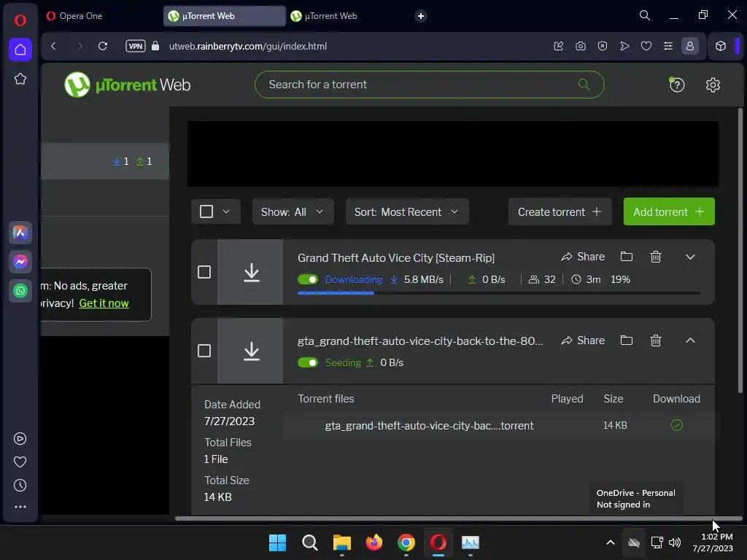Launch Chrome from taskbar
The image size is (747, 560).
[x=406, y=542]
